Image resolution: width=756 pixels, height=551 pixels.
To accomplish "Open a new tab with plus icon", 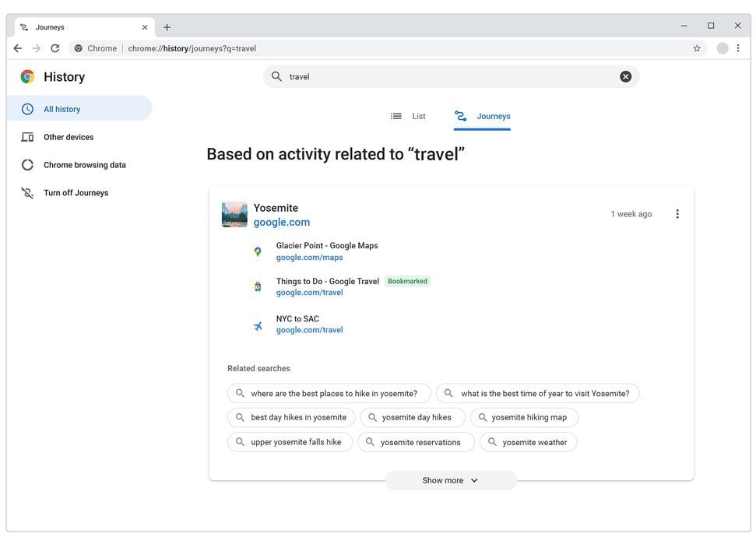I will (x=167, y=27).
